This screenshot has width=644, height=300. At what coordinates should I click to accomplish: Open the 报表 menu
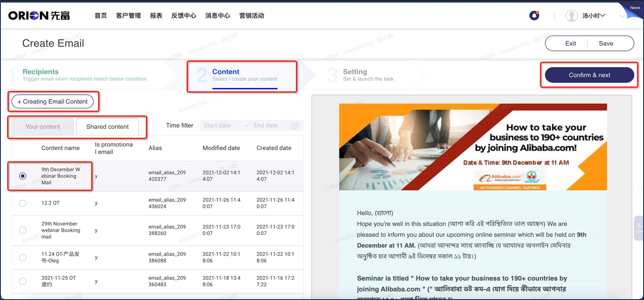(x=156, y=16)
